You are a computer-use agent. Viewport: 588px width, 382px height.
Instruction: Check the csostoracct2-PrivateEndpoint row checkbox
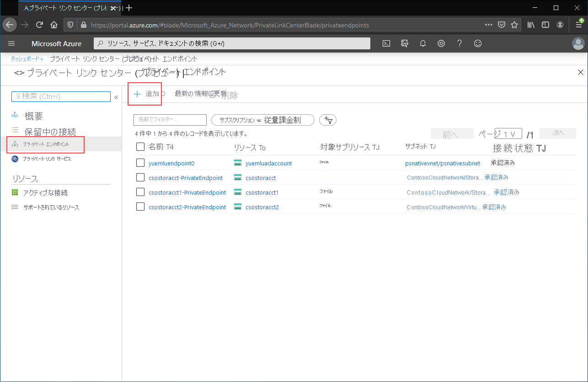pyautogui.click(x=140, y=207)
